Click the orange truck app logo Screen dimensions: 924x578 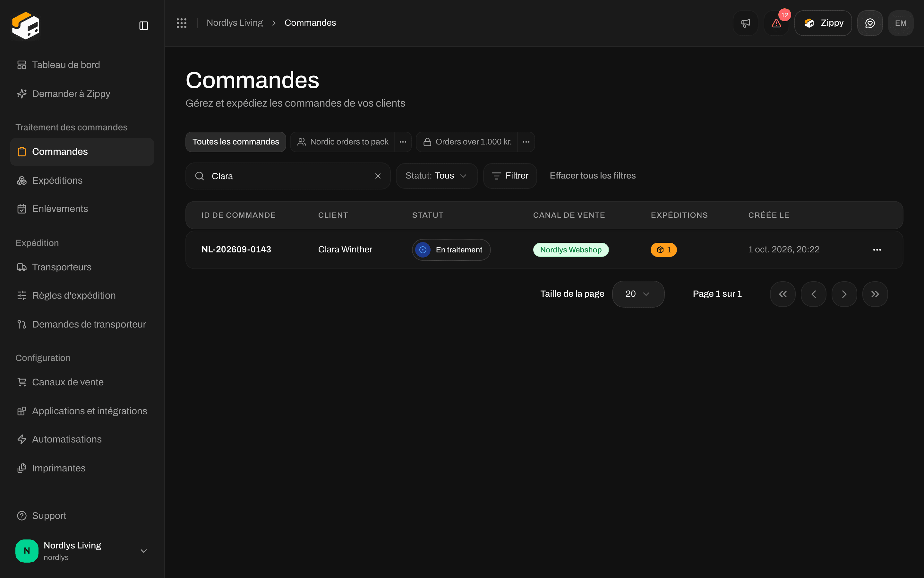coord(26,26)
